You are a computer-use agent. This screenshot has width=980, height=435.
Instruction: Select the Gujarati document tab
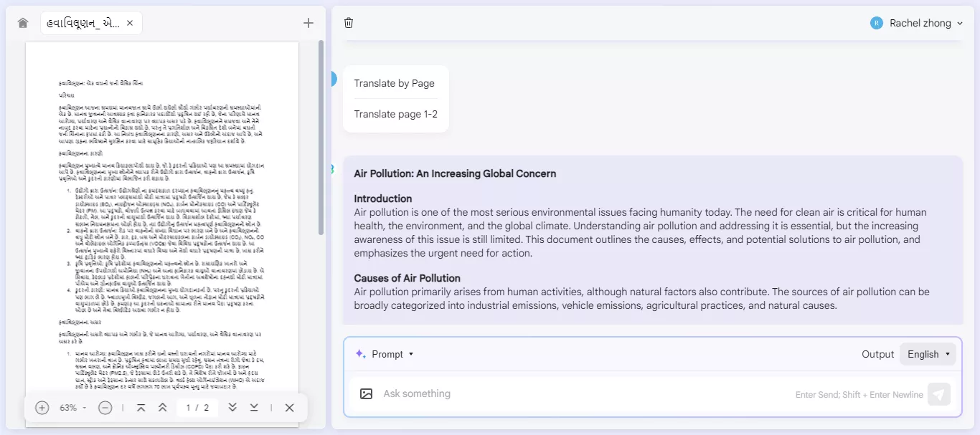[x=90, y=23]
